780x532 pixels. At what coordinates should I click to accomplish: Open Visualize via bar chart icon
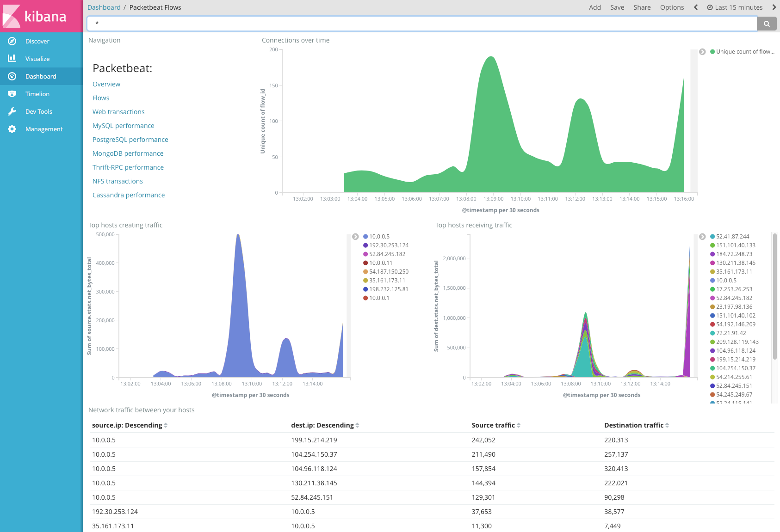pyautogui.click(x=12, y=59)
